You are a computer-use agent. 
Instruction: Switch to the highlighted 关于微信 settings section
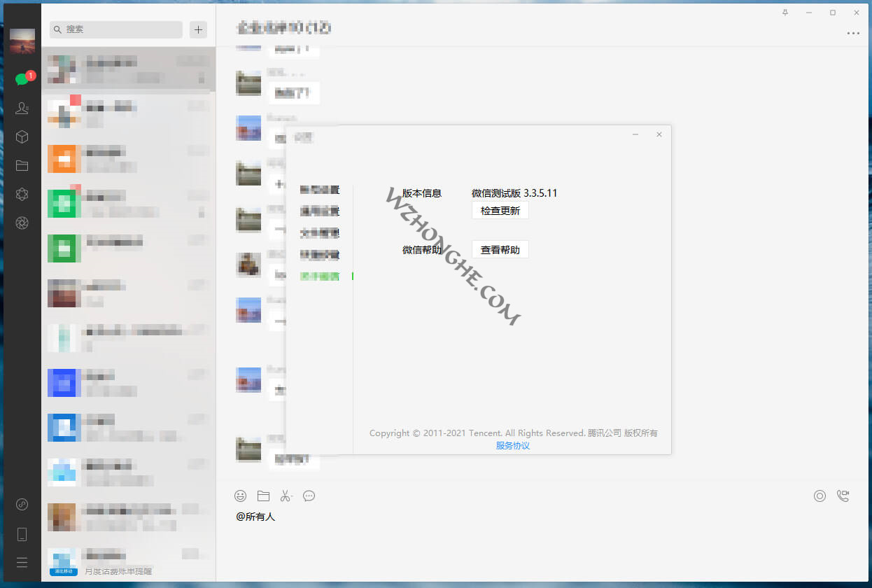point(321,276)
